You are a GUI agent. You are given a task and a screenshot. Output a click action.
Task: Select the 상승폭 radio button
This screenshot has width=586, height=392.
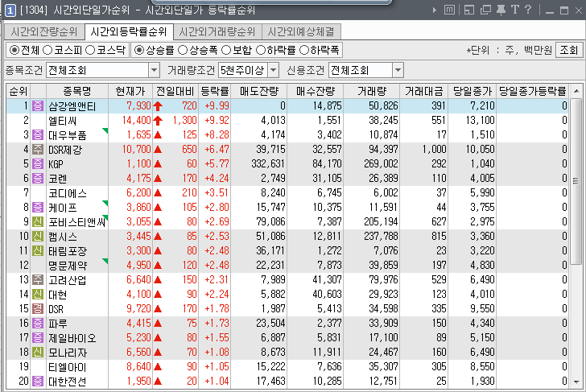[x=183, y=50]
